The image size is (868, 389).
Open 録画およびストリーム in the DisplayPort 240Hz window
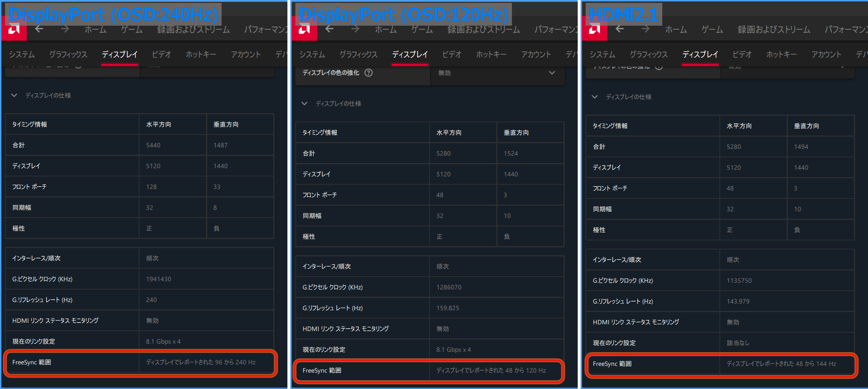[x=193, y=30]
